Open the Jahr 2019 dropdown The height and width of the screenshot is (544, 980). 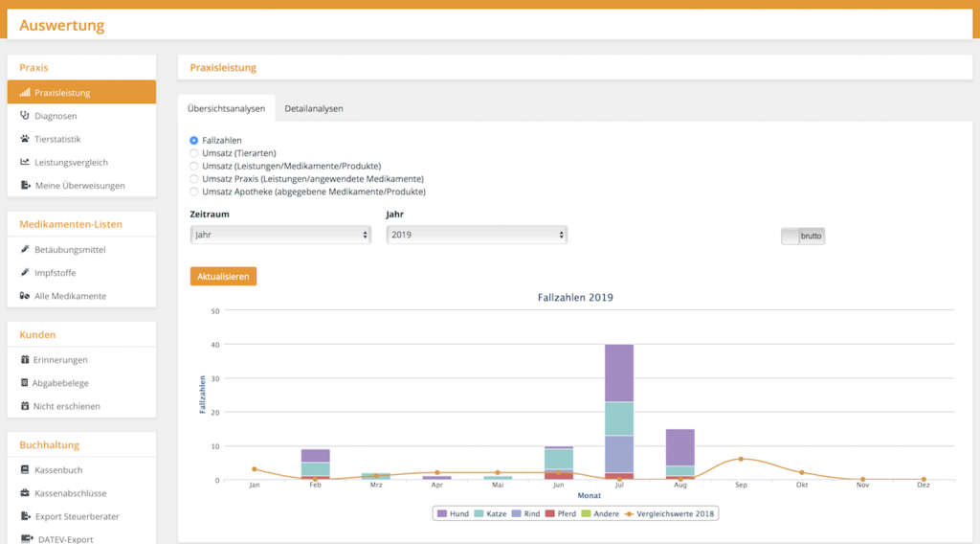point(477,235)
